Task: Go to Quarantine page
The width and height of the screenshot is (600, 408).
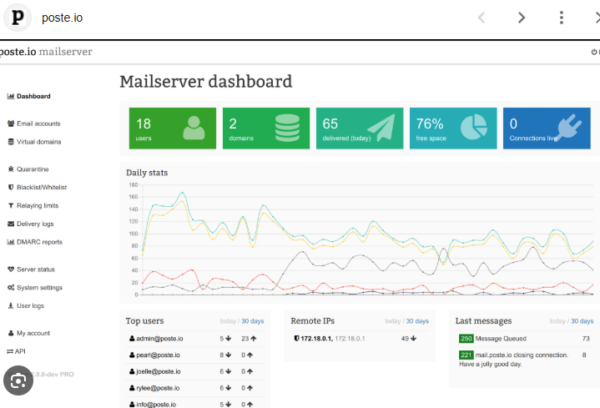Action: point(28,169)
